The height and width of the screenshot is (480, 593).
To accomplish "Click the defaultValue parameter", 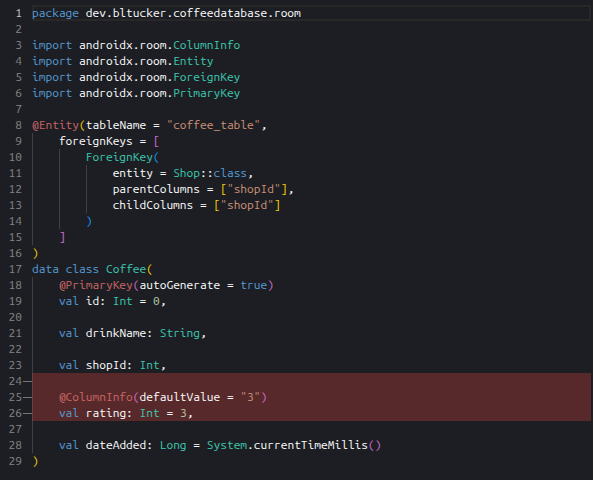I will point(180,397).
